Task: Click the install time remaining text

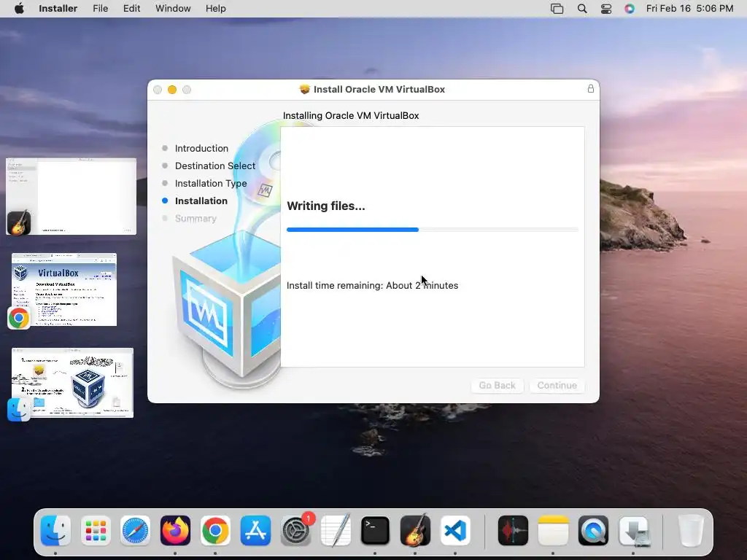Action: point(372,285)
